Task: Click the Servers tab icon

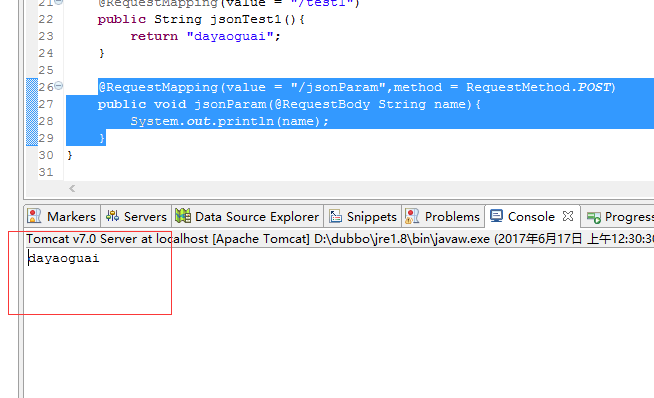Action: pyautogui.click(x=112, y=216)
